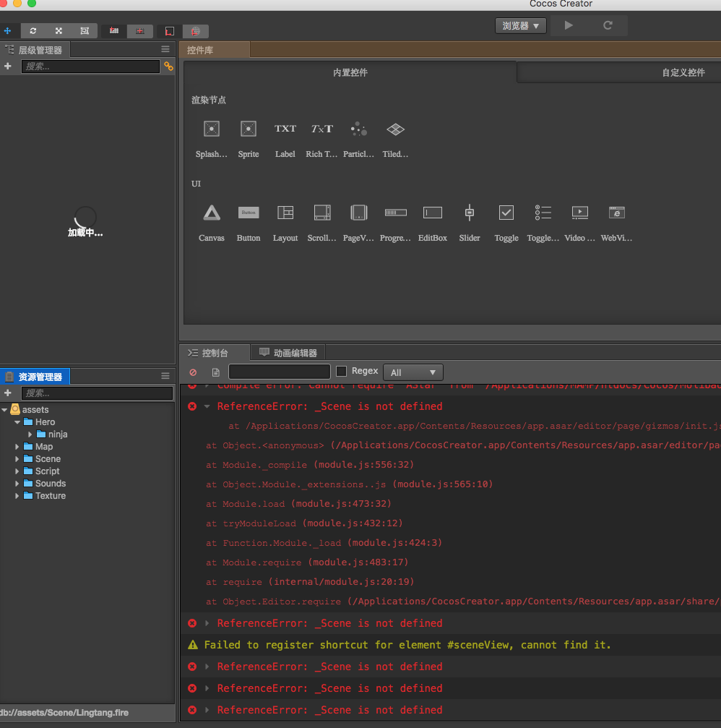
Task: Select the Sprite node icon
Action: click(x=248, y=129)
